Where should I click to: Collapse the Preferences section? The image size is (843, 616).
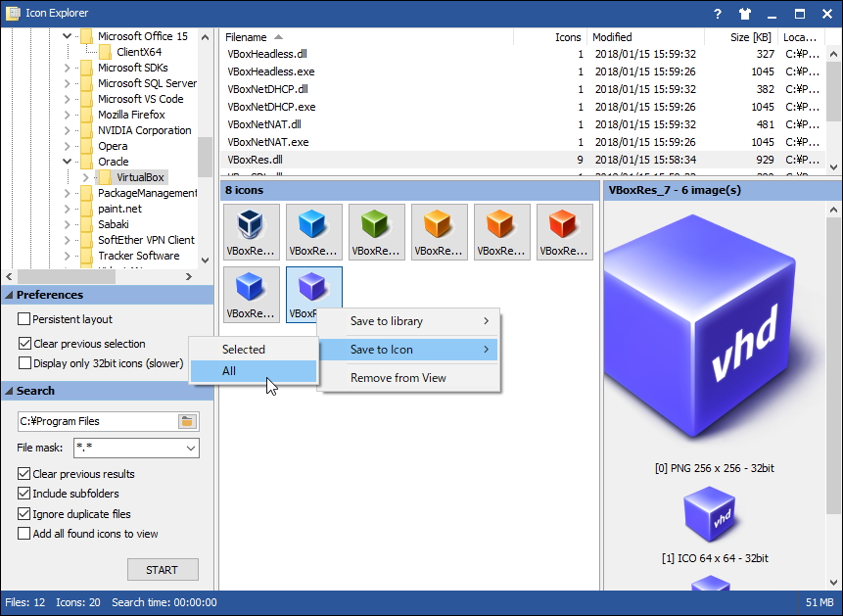[x=9, y=295]
